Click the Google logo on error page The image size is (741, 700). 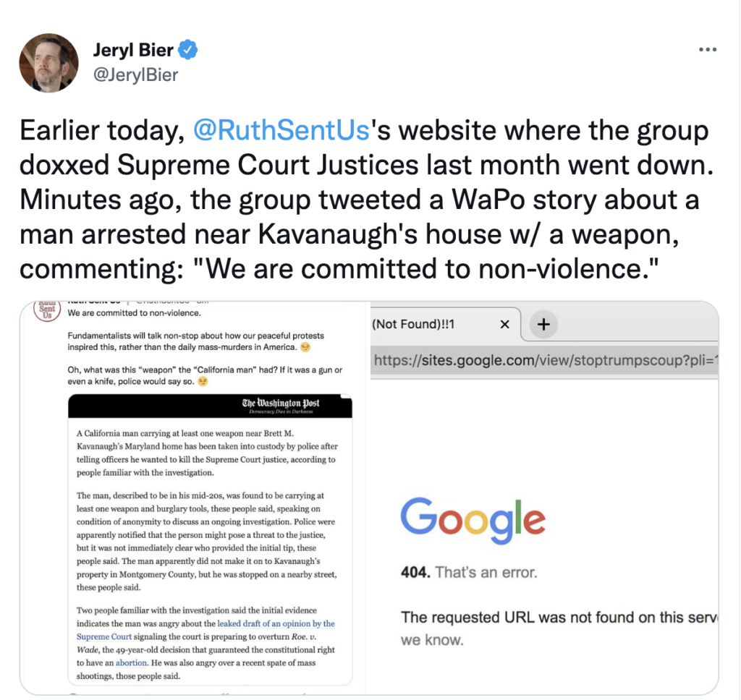473,518
